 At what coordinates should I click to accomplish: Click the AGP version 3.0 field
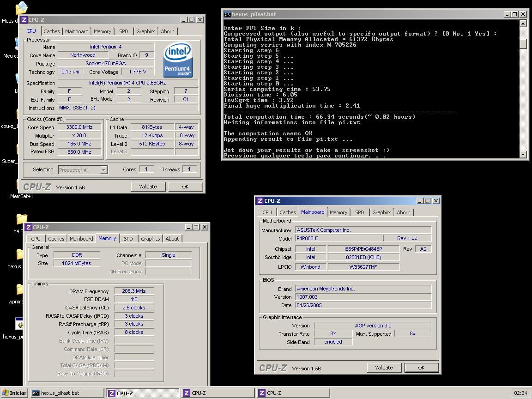tap(373, 326)
